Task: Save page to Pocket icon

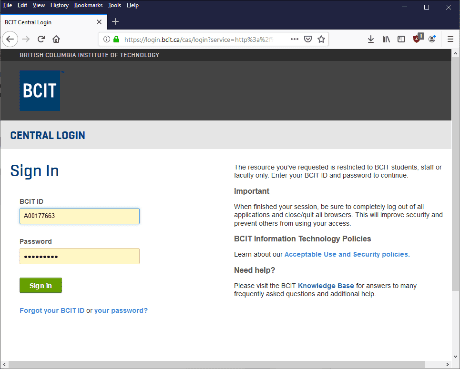Action: [308, 39]
